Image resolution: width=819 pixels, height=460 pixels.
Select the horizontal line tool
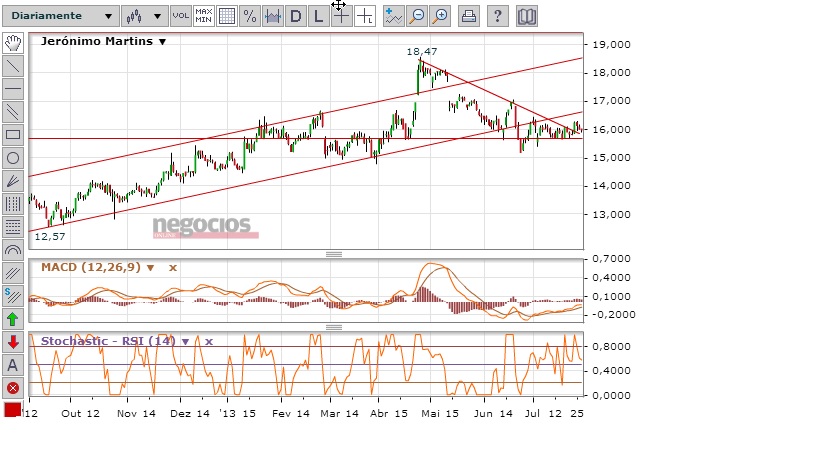tap(13, 89)
